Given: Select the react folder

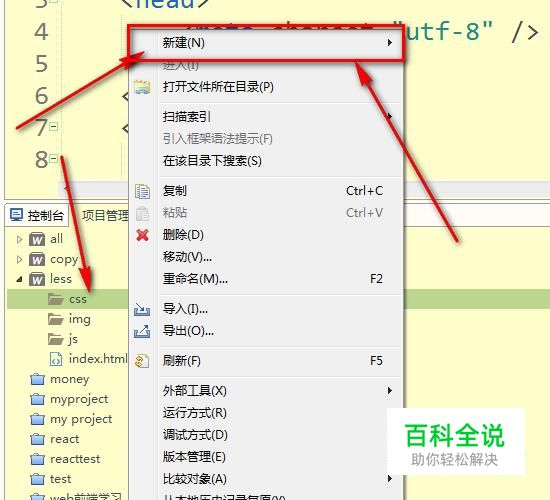Looking at the screenshot, I should [x=65, y=439].
